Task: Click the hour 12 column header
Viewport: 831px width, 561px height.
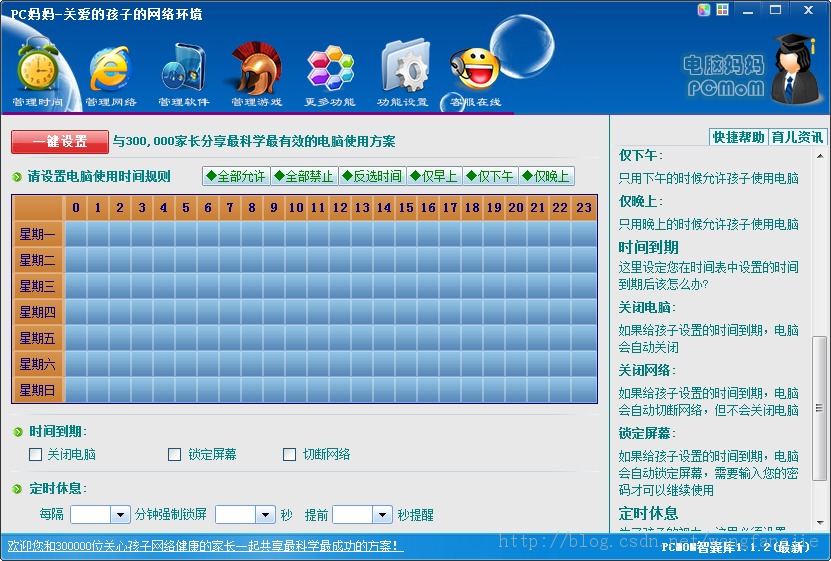Action: (x=340, y=207)
